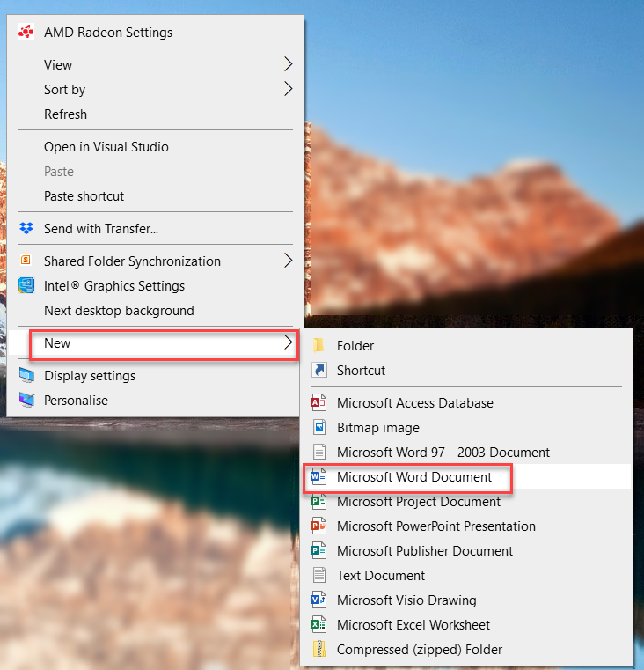644x670 pixels.
Task: Create a new Microsoft Word Document
Action: pyautogui.click(x=466, y=477)
